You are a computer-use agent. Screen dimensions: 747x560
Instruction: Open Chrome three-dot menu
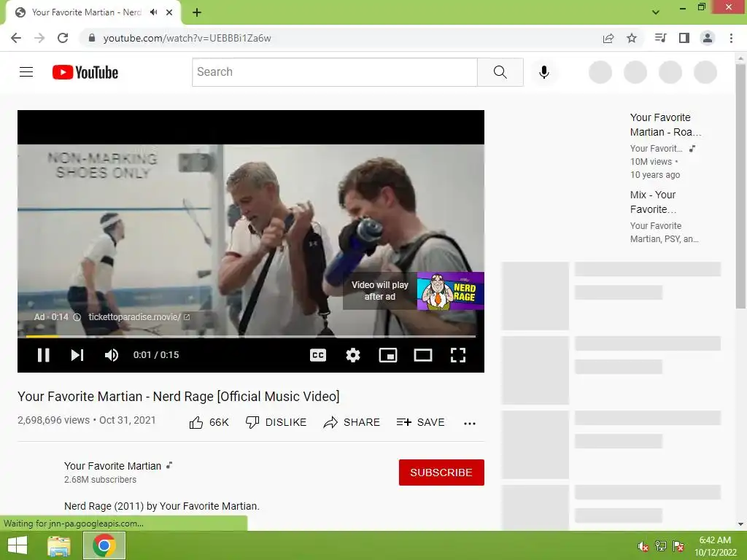(x=731, y=38)
